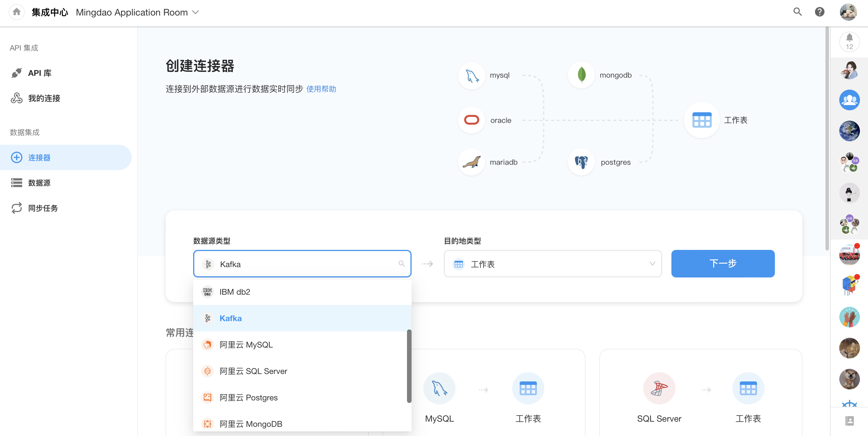Expand the Mingdao Application Room dropdown
Viewport: 868px width, 436px height.
[x=195, y=12]
